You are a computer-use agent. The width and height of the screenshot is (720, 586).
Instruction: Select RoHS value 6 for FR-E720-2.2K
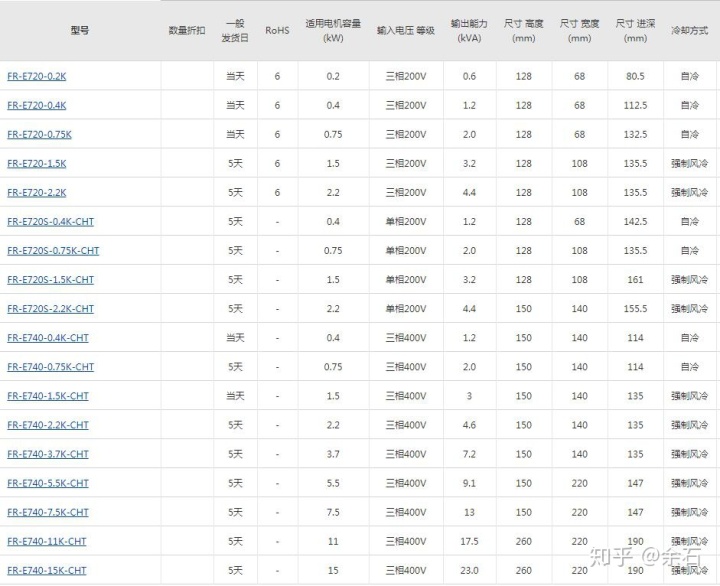[x=277, y=192]
